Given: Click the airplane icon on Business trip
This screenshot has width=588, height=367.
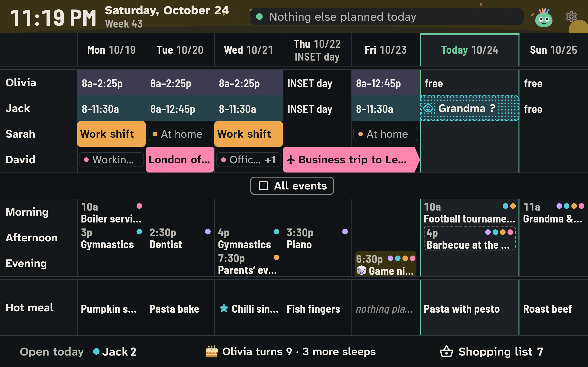Looking at the screenshot, I should click(x=291, y=160).
